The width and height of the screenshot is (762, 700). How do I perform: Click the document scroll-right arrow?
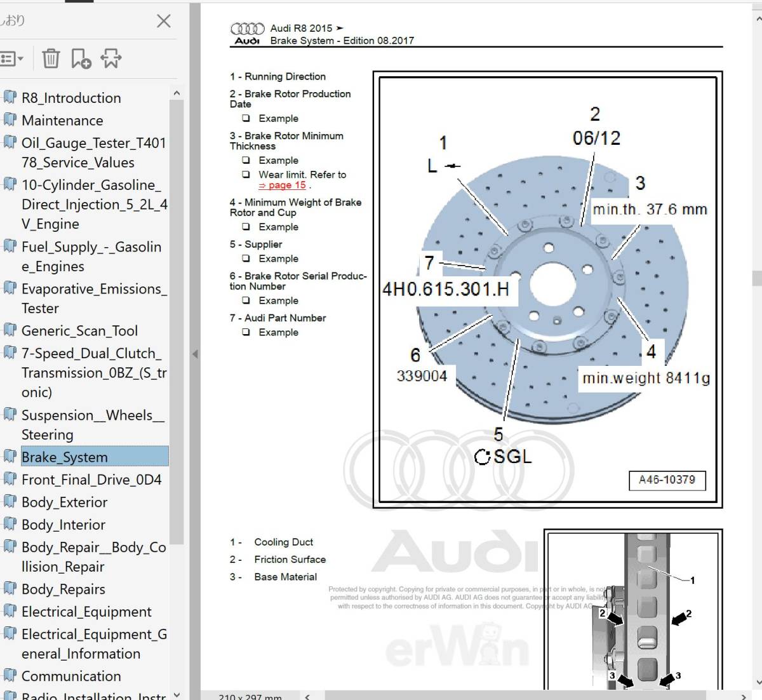pyautogui.click(x=744, y=696)
